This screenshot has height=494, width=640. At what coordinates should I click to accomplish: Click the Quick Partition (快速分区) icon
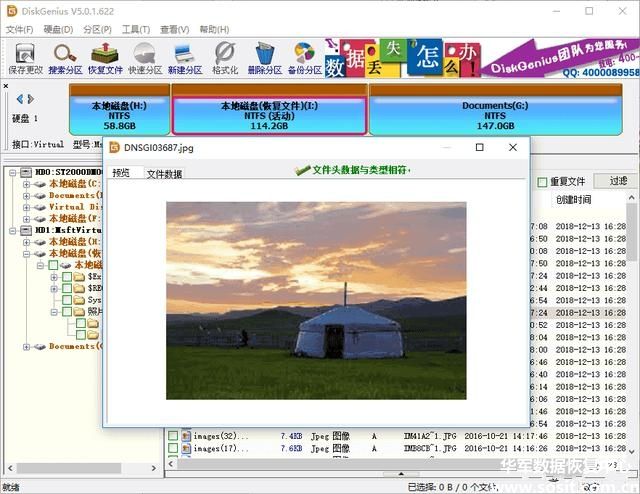tap(145, 57)
